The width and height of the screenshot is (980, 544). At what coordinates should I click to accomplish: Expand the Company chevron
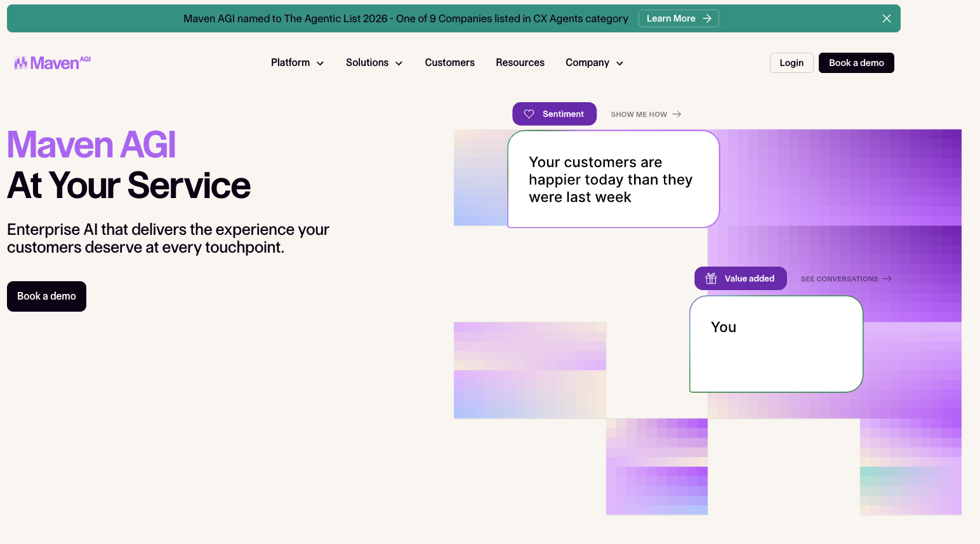tap(619, 63)
